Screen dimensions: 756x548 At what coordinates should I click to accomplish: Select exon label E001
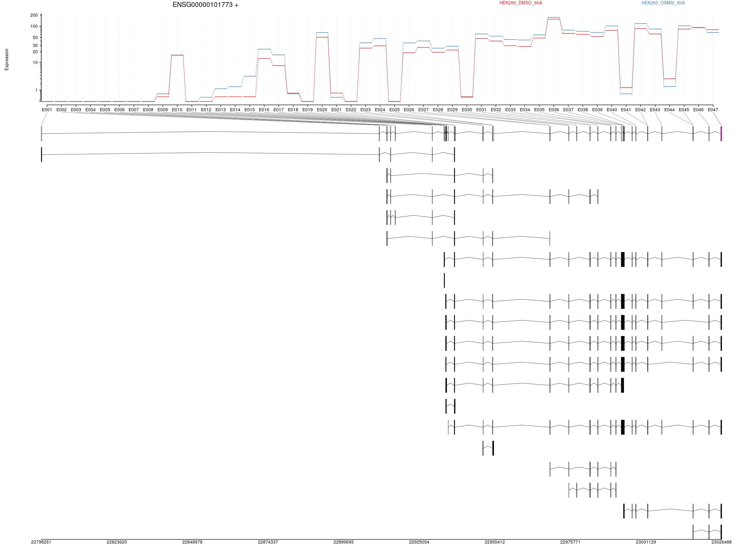[x=47, y=110]
